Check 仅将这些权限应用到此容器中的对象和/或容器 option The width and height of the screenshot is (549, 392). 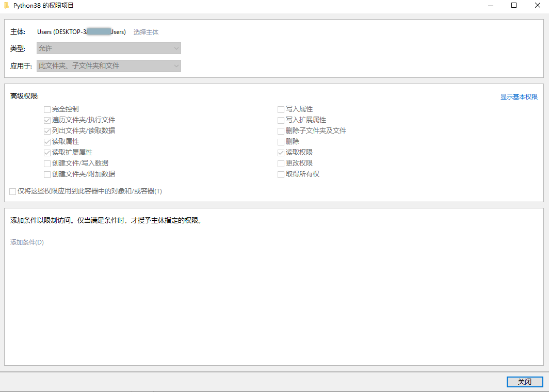pos(12,192)
